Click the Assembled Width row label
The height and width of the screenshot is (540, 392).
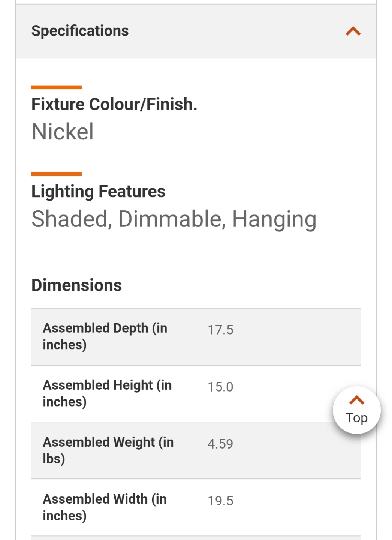[x=105, y=507]
